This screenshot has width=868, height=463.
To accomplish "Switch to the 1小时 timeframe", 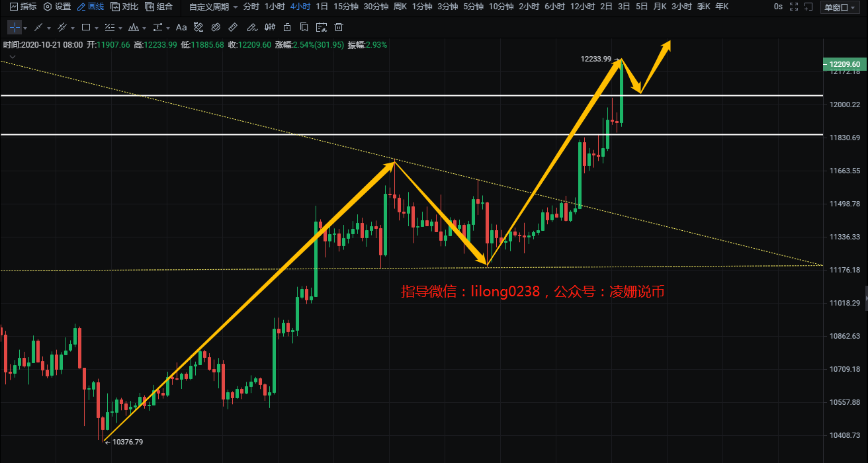I will [275, 7].
